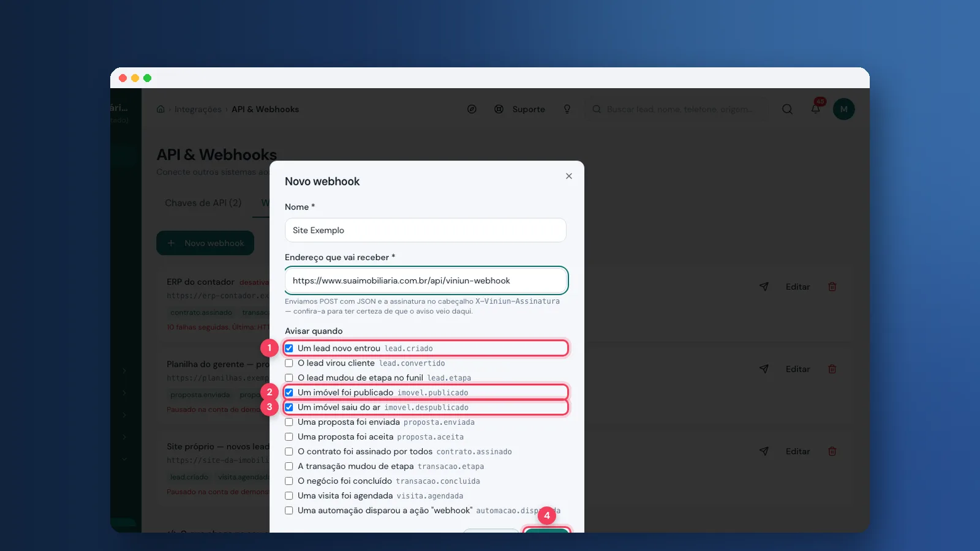Click the webhook address URL field
This screenshot has height=551, width=980.
[x=426, y=280]
